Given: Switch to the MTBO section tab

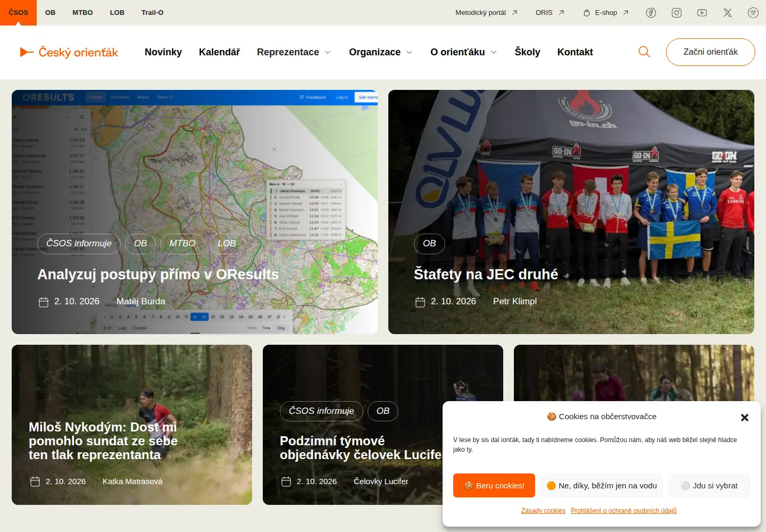Looking at the screenshot, I should click(82, 13).
